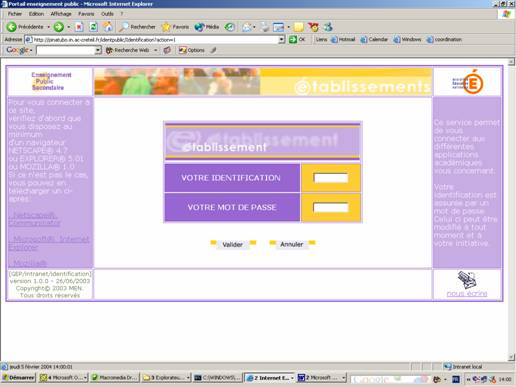Click the Back (Précédente) arrow icon
516x387 pixels.
[x=11, y=27]
